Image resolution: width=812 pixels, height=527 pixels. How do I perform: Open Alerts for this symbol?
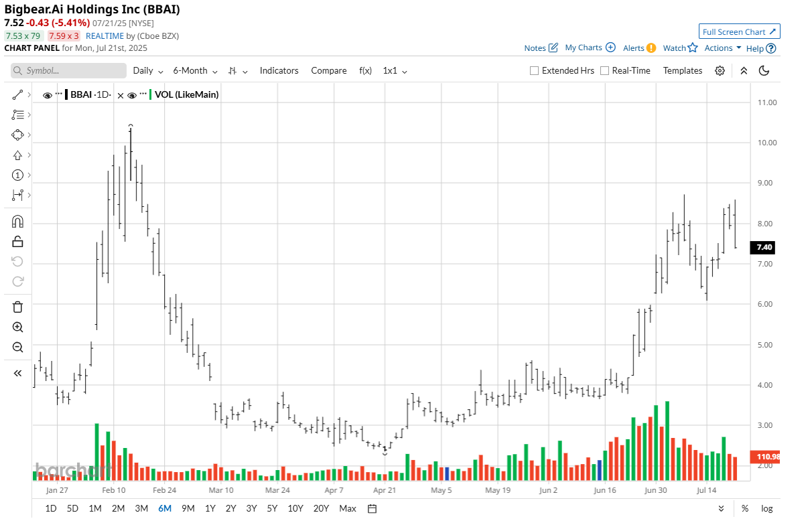coord(639,48)
